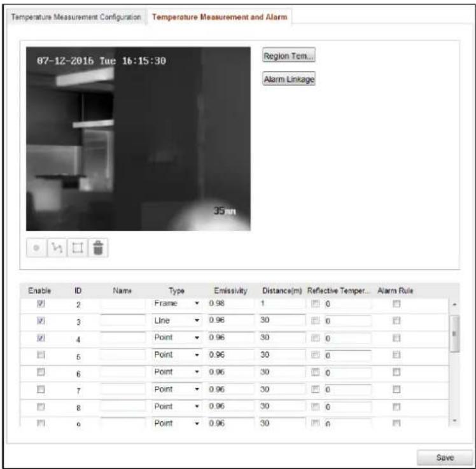Image resolution: width=476 pixels, height=469 pixels.
Task: Click Reflective Temperature value for ID 5
Action: 347,354
